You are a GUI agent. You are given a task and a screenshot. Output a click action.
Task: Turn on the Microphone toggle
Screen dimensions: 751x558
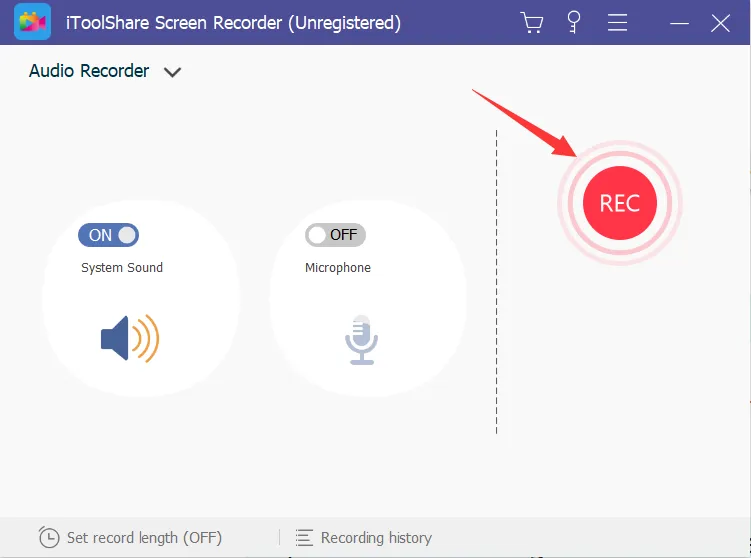pyautogui.click(x=335, y=235)
